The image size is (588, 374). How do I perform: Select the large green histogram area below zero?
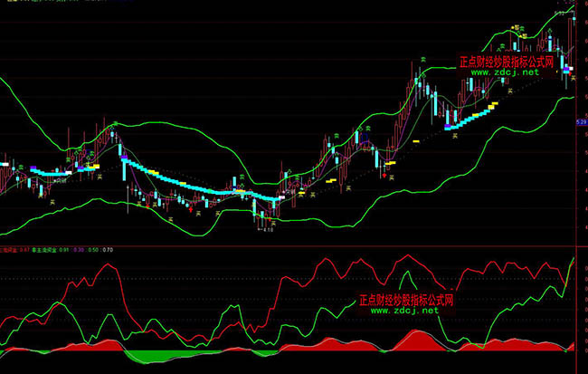pyautogui.click(x=143, y=356)
